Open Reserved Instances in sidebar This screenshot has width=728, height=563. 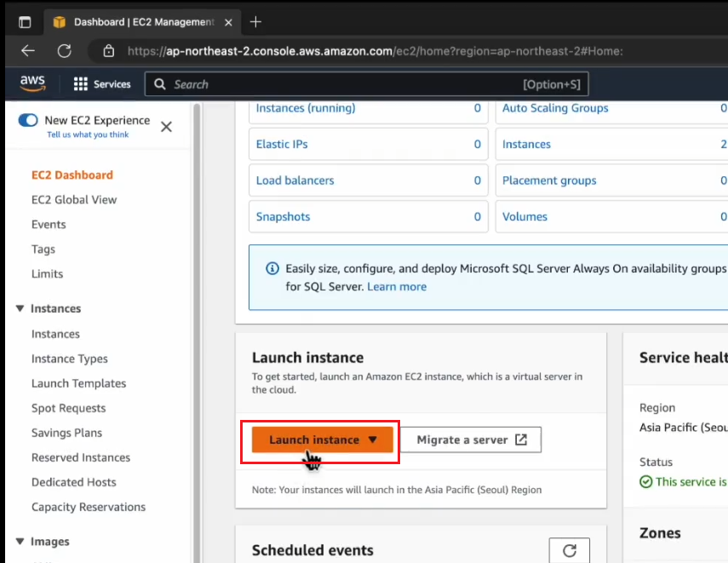(81, 457)
